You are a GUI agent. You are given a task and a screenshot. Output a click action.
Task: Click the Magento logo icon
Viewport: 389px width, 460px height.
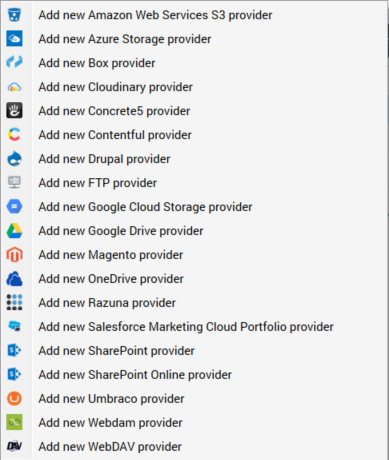[x=14, y=254]
